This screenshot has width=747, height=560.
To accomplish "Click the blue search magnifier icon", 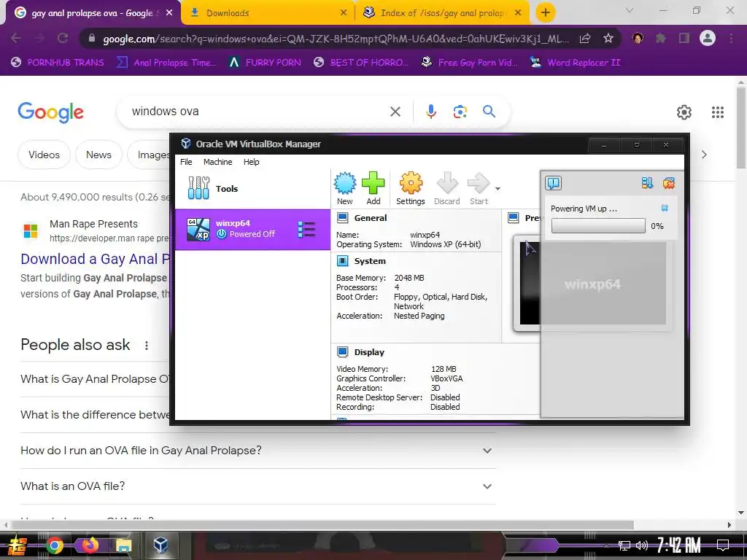I will [489, 112].
